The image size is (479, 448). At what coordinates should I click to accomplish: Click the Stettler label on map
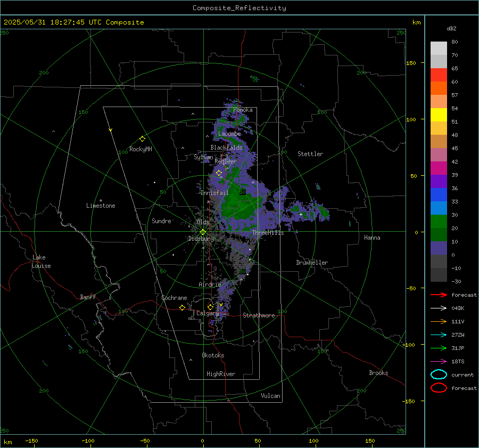pyautogui.click(x=310, y=154)
